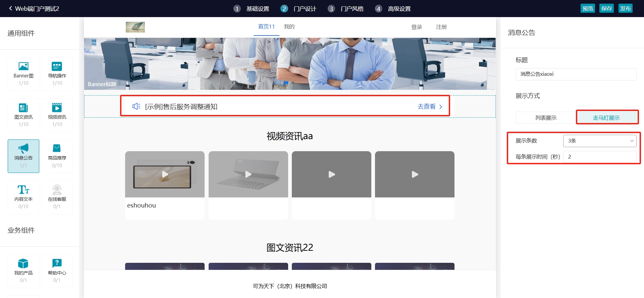Go to step 4 高级设置

393,9
